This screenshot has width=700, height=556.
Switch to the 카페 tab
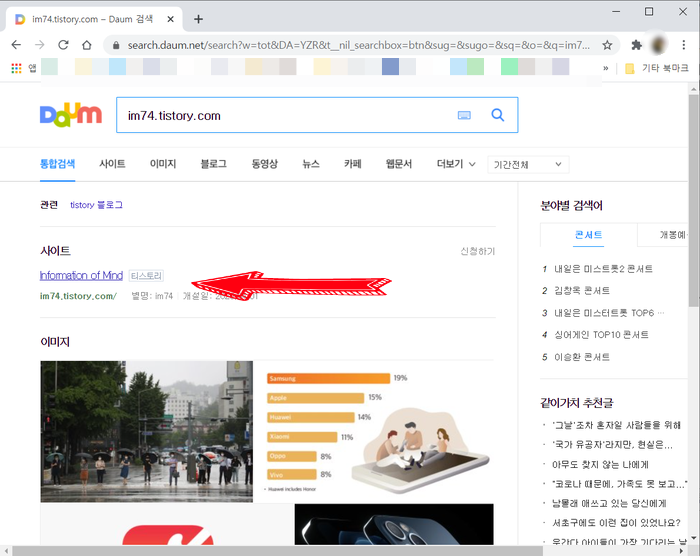click(x=353, y=164)
